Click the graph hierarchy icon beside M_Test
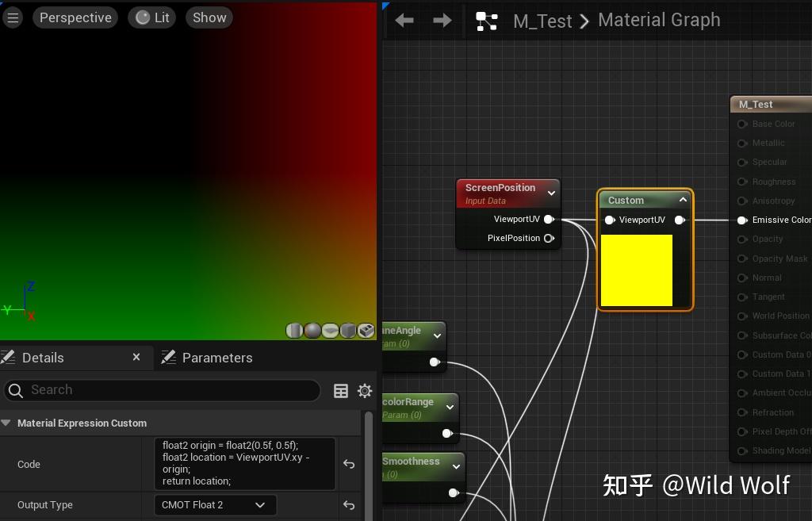This screenshot has height=521, width=812. (x=486, y=21)
